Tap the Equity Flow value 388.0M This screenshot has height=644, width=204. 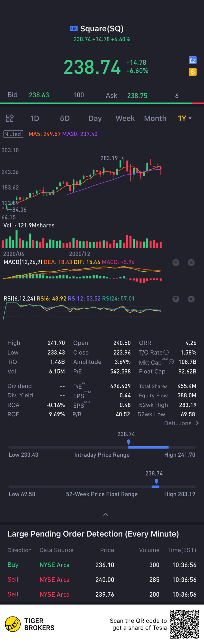(x=187, y=395)
